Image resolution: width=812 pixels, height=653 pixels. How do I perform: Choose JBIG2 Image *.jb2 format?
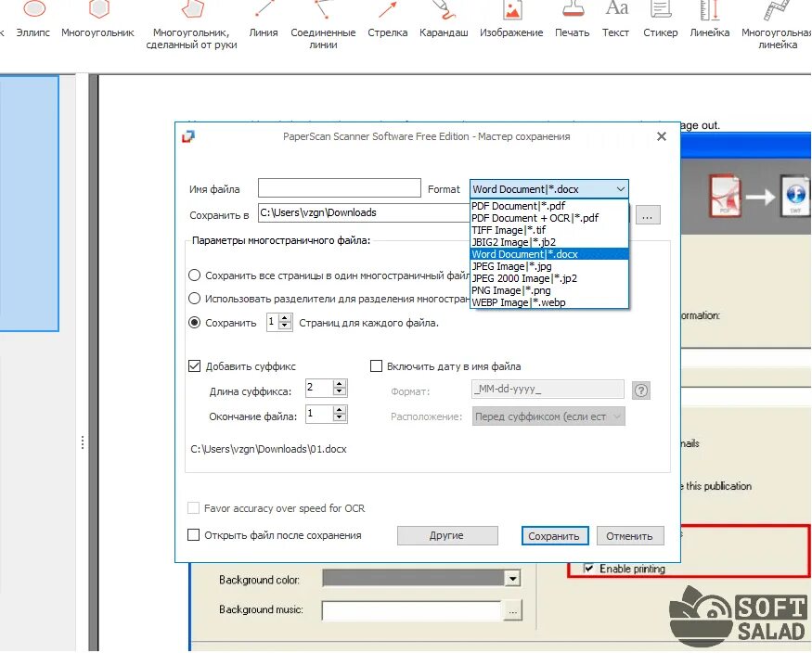pyautogui.click(x=549, y=242)
